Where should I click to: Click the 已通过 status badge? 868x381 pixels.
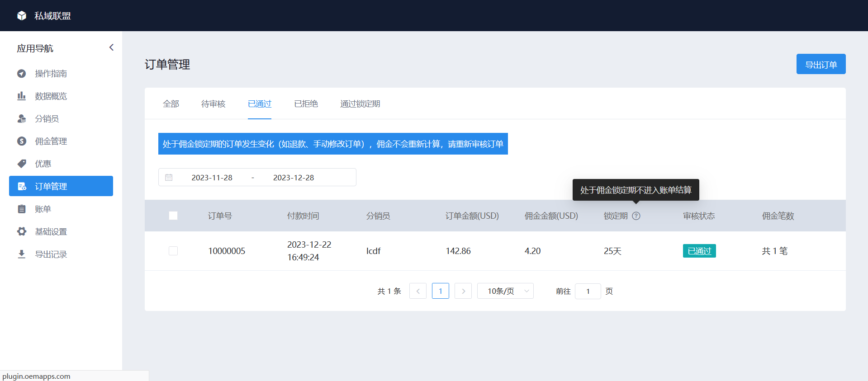click(x=699, y=251)
